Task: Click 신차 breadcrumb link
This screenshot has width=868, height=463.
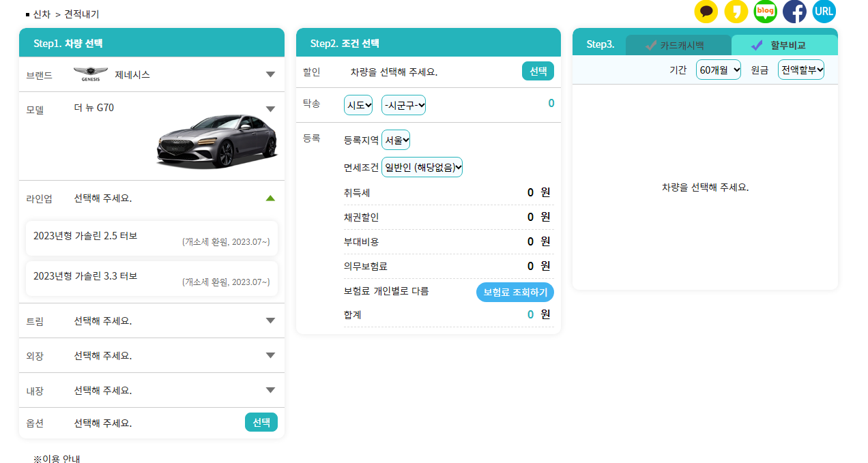Action: tap(42, 14)
